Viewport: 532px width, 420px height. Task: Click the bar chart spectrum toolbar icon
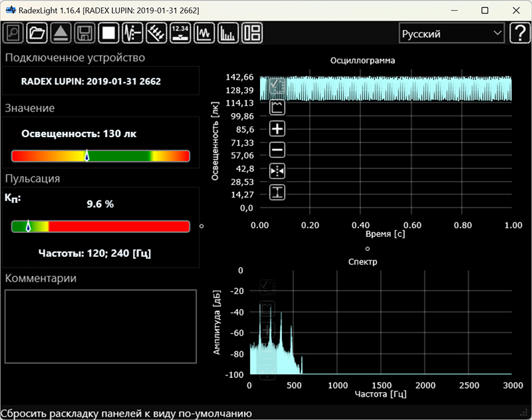click(228, 33)
